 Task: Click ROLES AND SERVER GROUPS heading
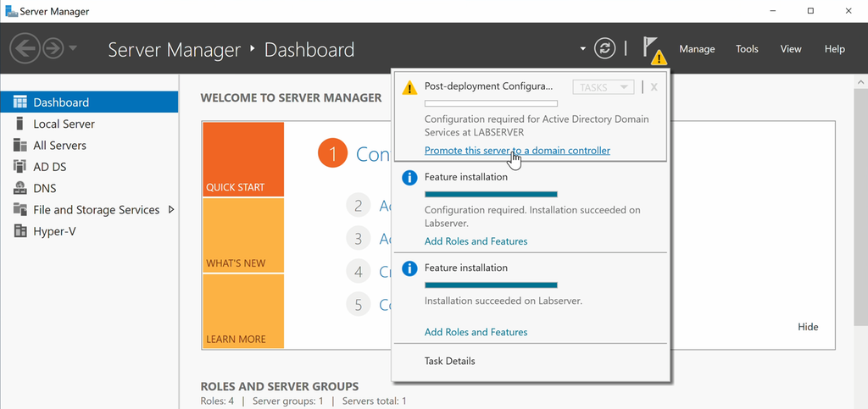point(280,386)
